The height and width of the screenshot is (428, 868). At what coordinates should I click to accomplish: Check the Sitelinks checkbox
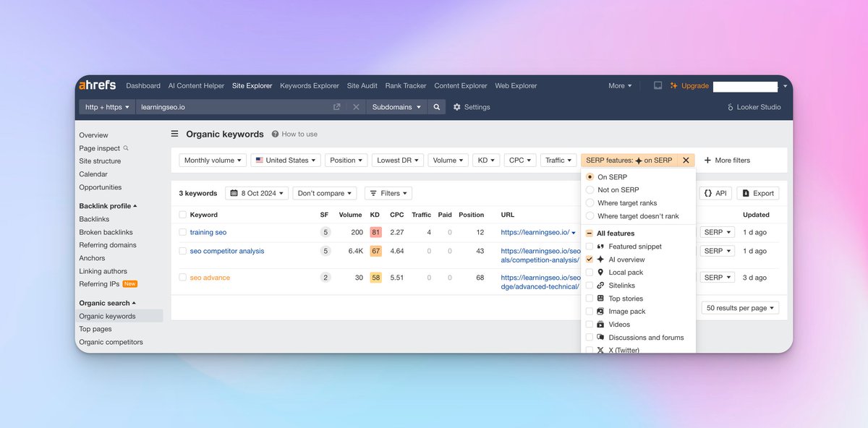tap(590, 286)
